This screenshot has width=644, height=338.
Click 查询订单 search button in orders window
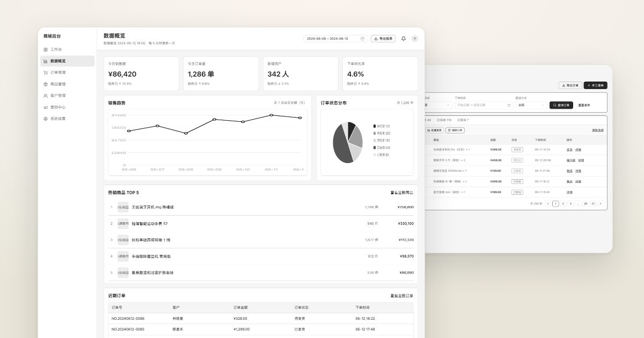point(561,105)
